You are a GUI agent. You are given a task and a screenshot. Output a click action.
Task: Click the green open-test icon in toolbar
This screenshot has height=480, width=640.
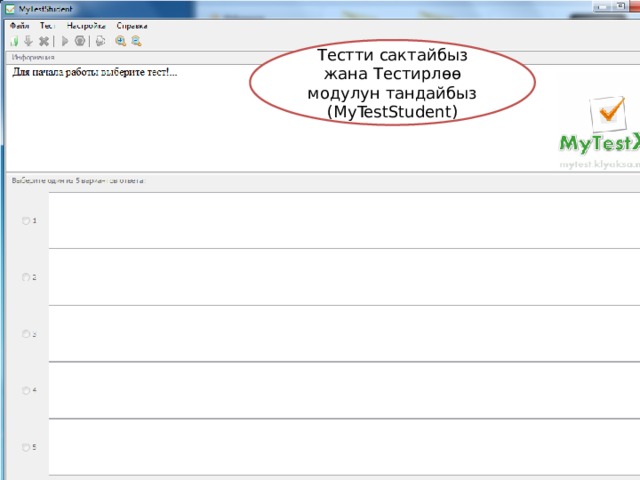point(14,41)
